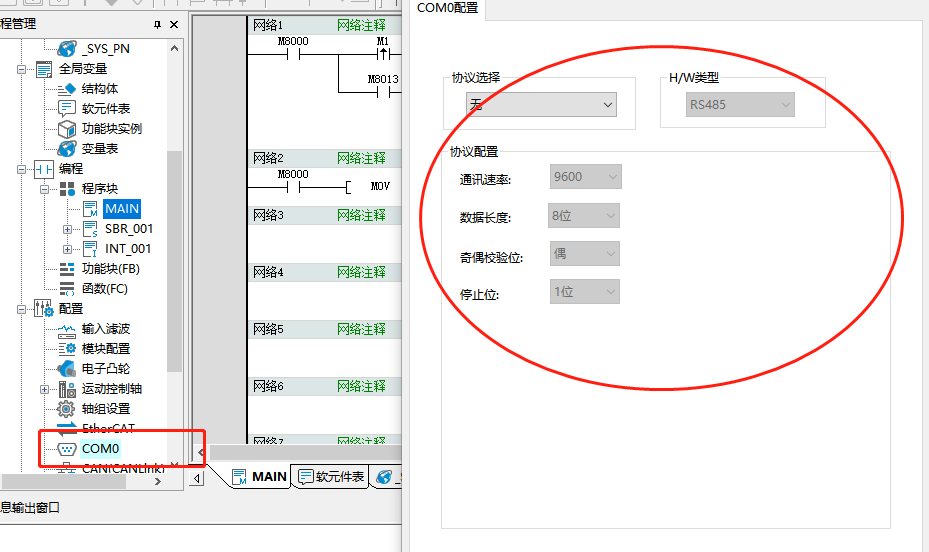Viewport: 929px width, 552px height.
Task: Switch to the MAIN editor tab
Action: tap(260, 477)
